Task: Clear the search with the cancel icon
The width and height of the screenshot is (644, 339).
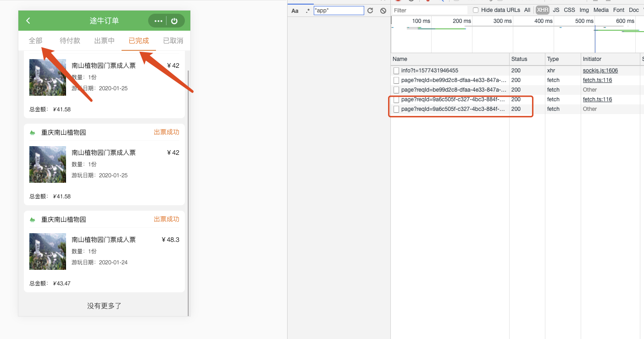Action: tap(383, 11)
